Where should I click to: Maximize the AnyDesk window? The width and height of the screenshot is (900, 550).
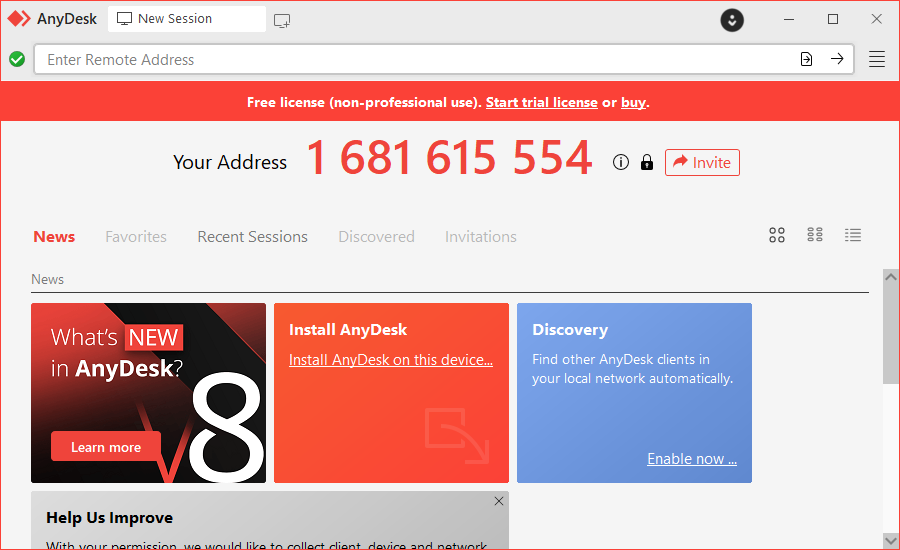833,19
